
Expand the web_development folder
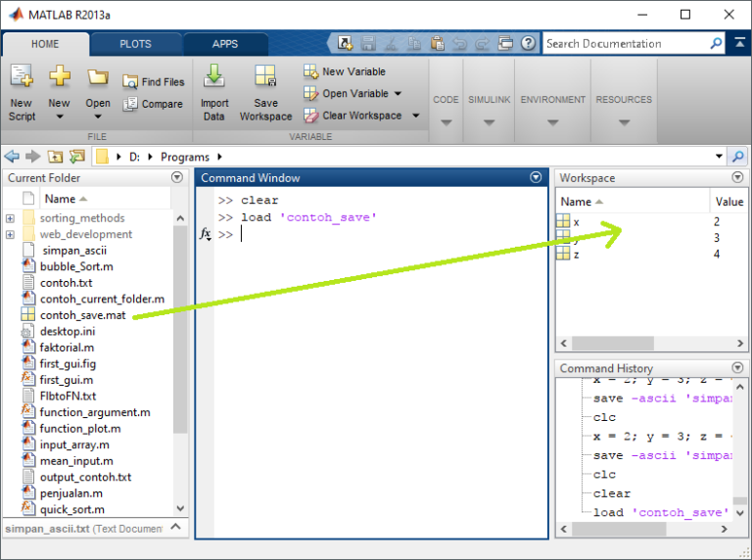tap(10, 235)
